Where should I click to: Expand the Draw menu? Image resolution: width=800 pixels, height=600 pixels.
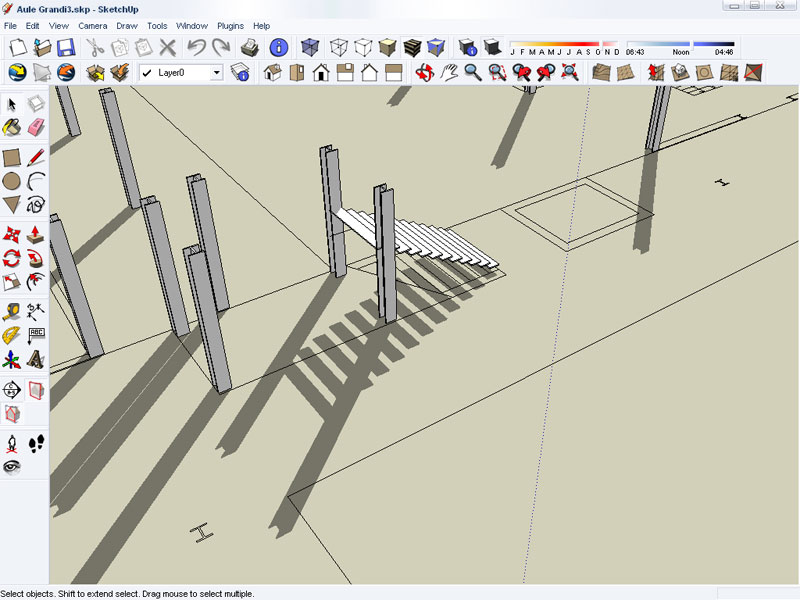(x=127, y=25)
